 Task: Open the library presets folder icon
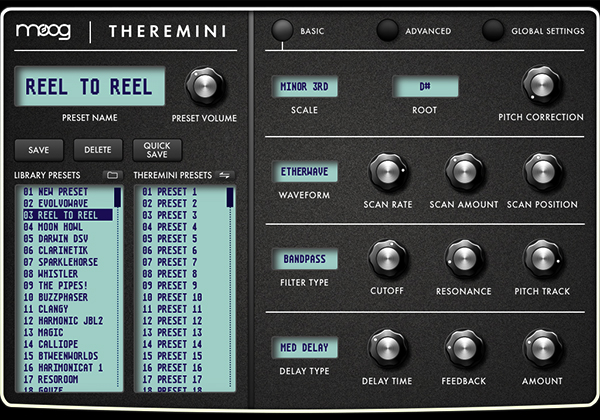(112, 175)
